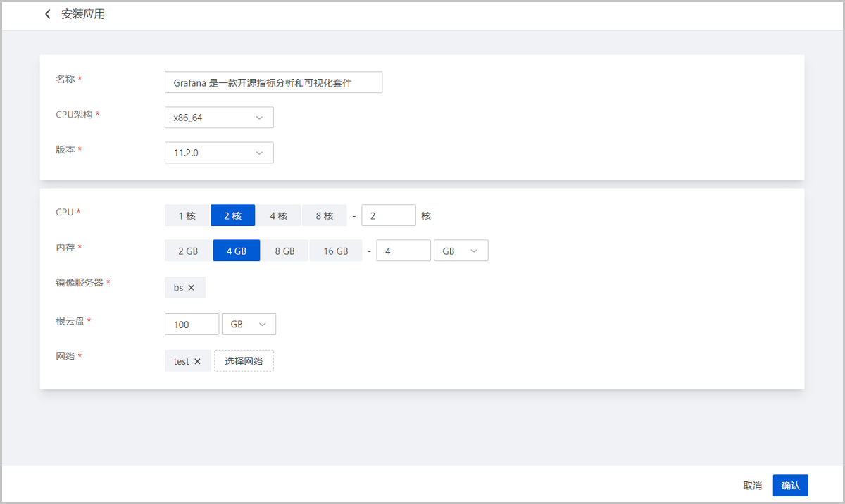Select 8 GB memory option
845x504 pixels.
coord(284,251)
